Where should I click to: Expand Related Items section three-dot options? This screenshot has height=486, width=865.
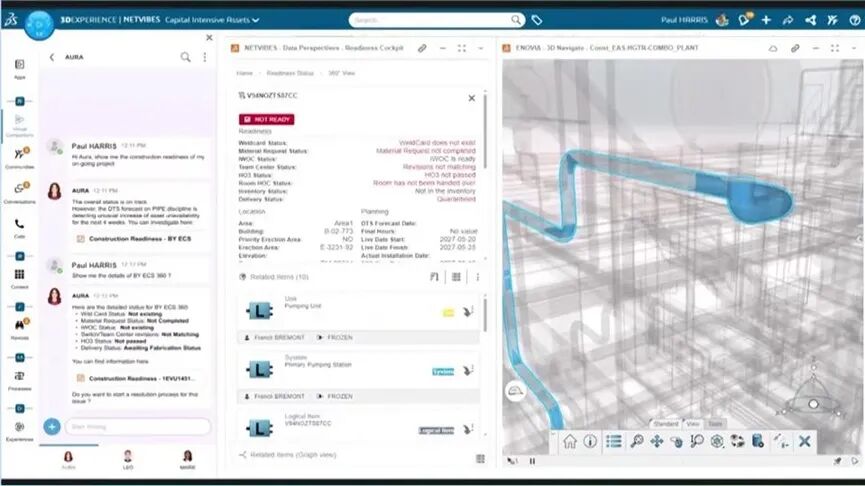click(x=477, y=277)
